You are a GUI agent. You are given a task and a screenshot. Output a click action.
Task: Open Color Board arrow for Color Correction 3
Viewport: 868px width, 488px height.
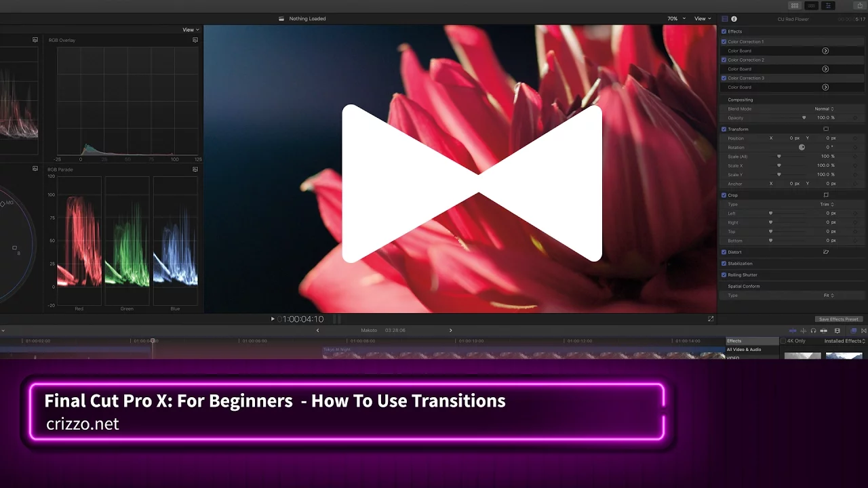[825, 87]
